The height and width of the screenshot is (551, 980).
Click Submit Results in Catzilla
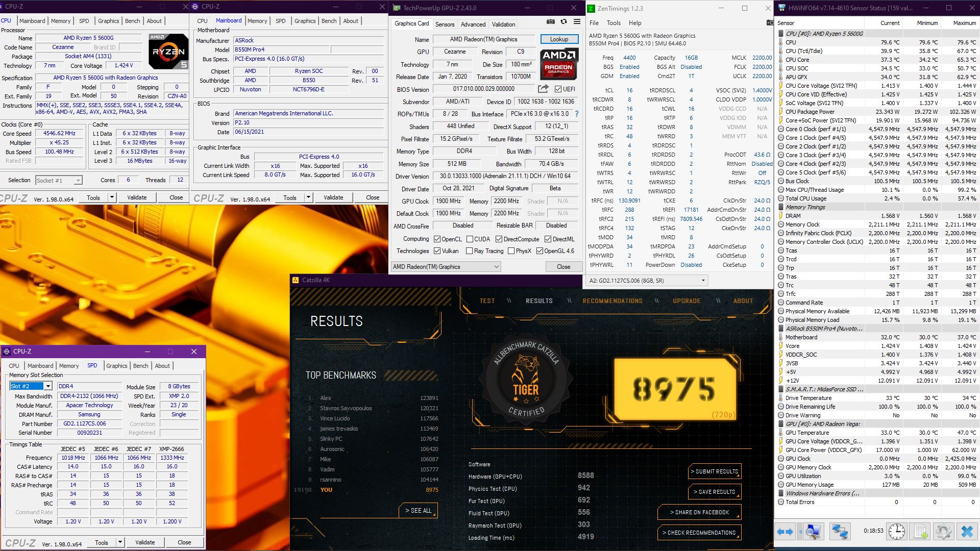[715, 471]
